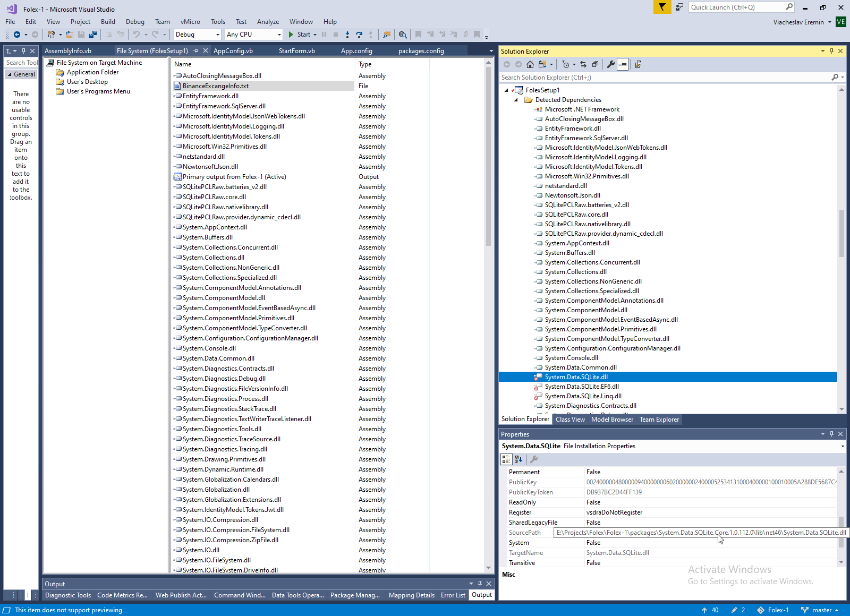Click the Name column header
850x616 pixels.
(x=263, y=64)
